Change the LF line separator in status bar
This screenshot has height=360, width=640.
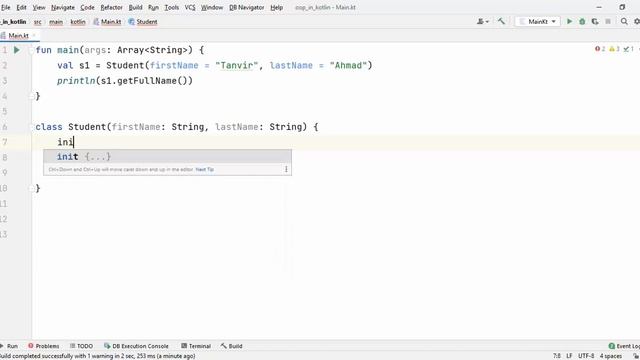click(x=569, y=356)
